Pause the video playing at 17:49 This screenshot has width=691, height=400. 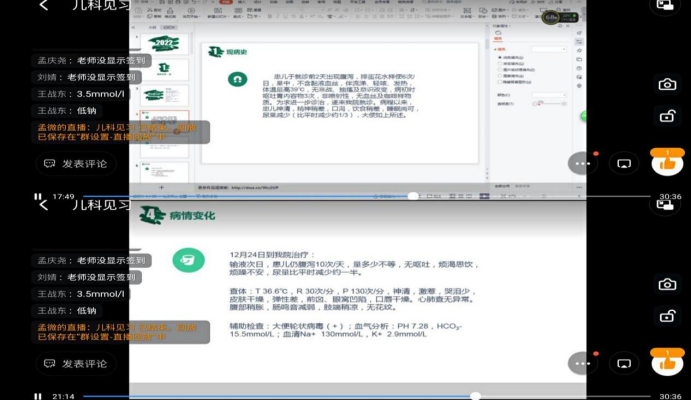coord(38,197)
